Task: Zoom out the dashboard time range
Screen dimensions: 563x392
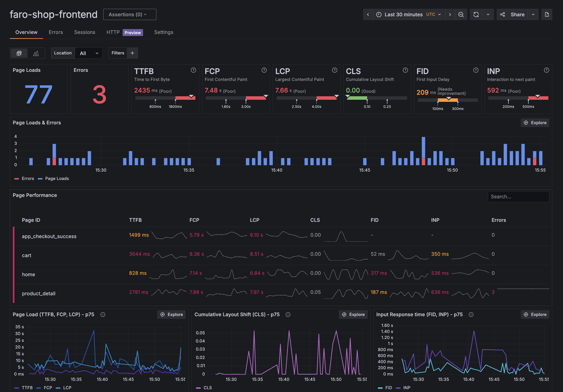Action: [x=461, y=14]
